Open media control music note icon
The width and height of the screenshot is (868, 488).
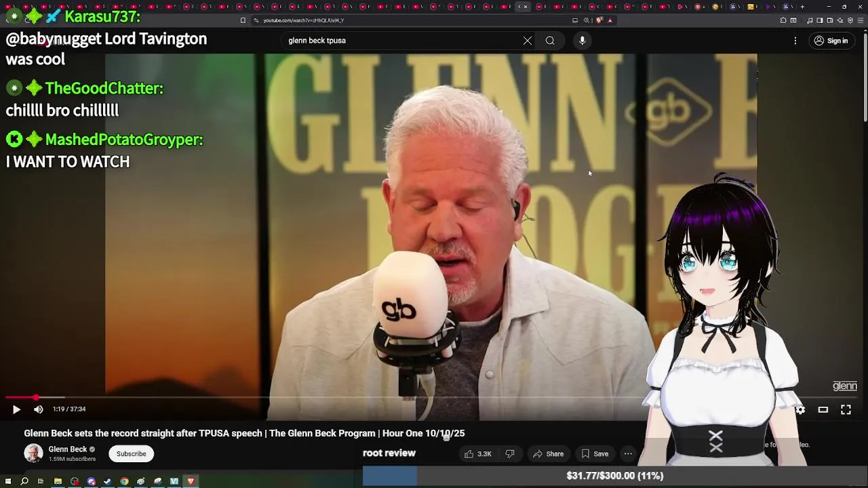tap(810, 20)
